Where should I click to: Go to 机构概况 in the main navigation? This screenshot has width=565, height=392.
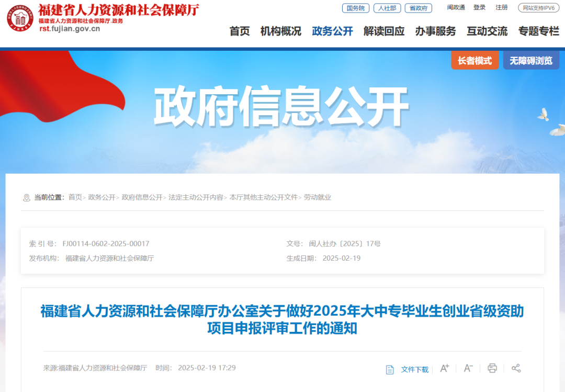pyautogui.click(x=281, y=31)
